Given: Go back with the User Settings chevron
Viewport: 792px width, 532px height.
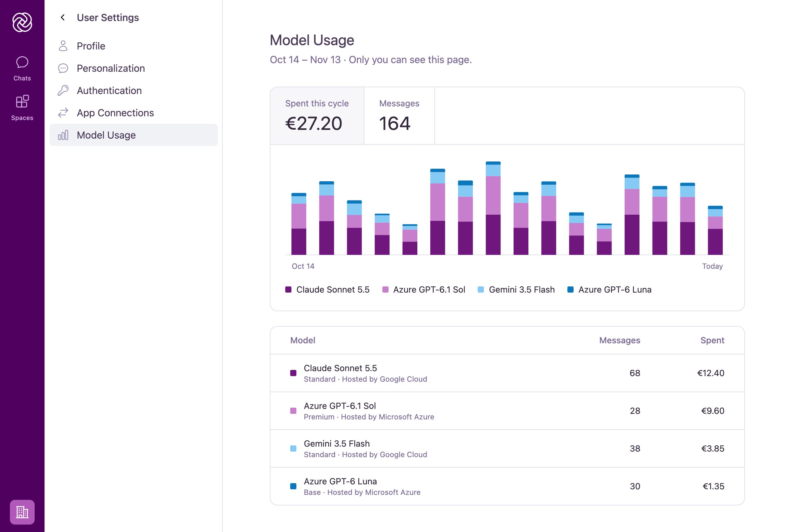Looking at the screenshot, I should coord(63,17).
